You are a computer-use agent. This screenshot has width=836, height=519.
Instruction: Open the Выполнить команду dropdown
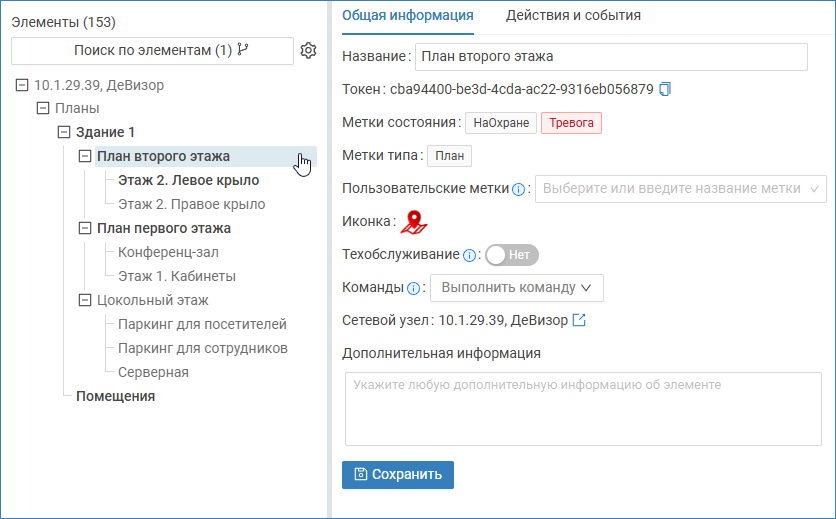516,288
